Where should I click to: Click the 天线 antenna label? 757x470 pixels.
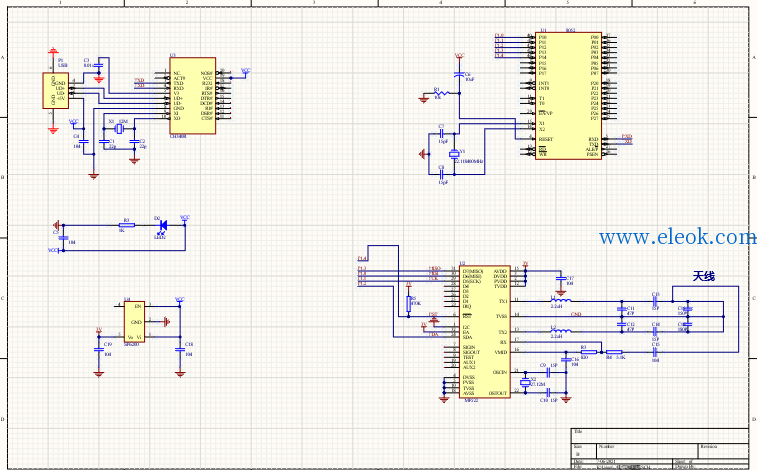[x=704, y=276]
